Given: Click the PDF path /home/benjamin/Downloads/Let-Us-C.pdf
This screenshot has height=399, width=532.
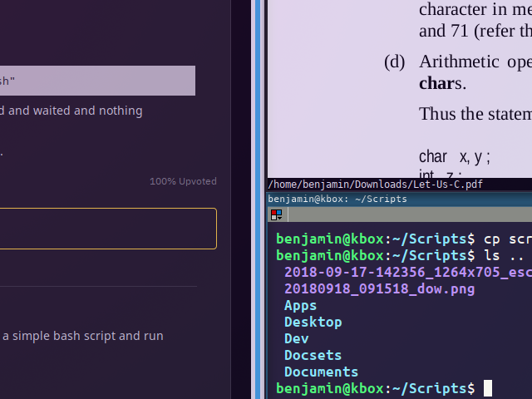Looking at the screenshot, I should click(x=375, y=185).
